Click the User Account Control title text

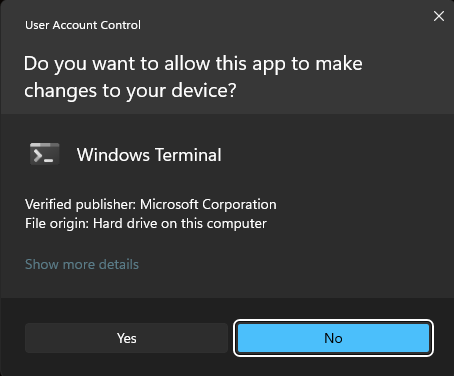[x=83, y=25]
